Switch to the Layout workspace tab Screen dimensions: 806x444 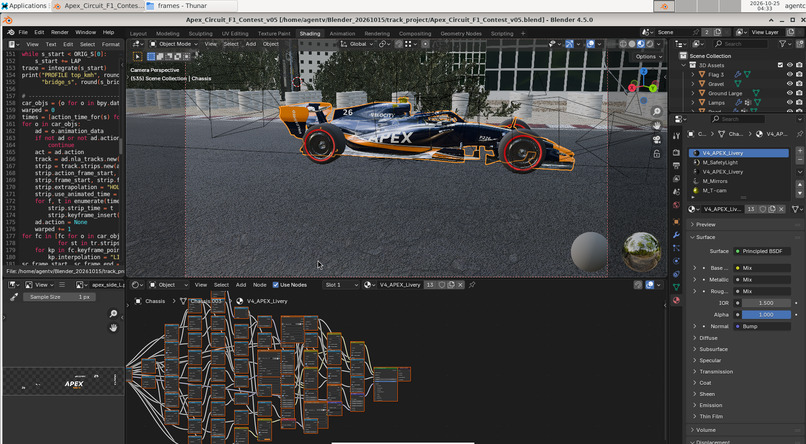click(x=138, y=33)
